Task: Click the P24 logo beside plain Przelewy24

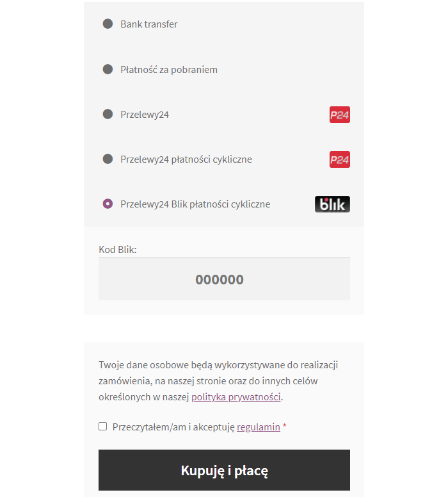Action: [339, 115]
